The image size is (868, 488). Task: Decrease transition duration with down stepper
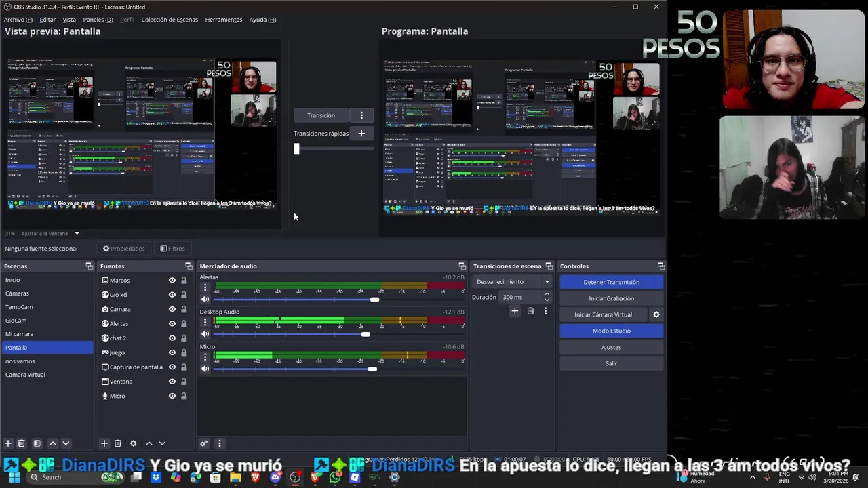pyautogui.click(x=547, y=300)
